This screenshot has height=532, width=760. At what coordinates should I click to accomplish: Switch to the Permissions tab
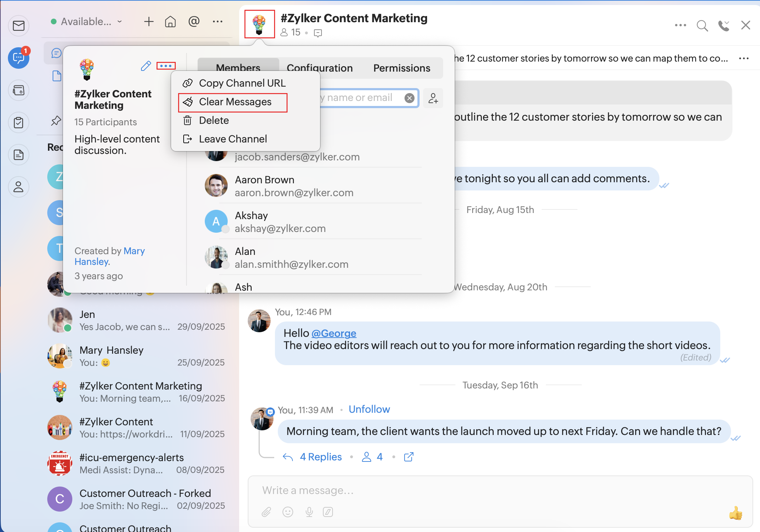click(x=401, y=68)
